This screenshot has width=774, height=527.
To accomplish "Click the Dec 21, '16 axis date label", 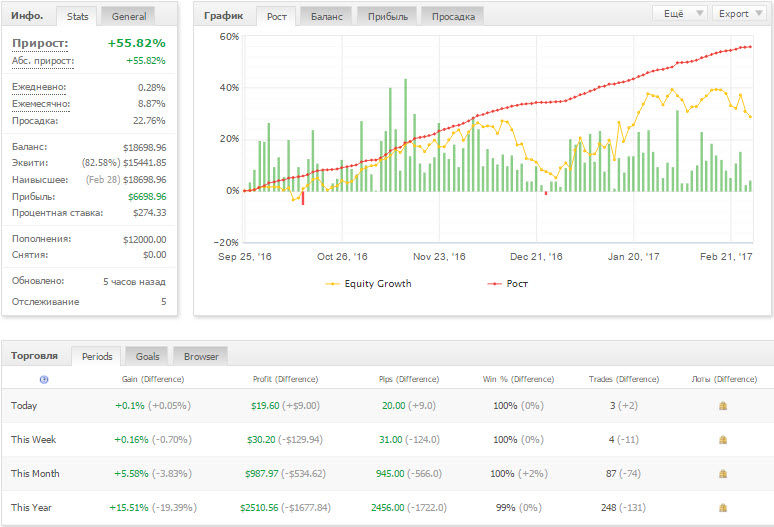I will click(x=536, y=257).
